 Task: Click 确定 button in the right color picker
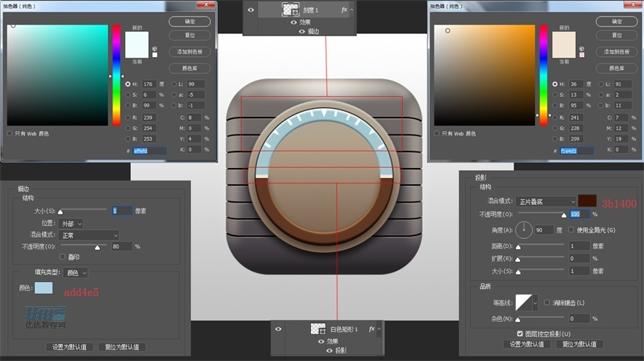tap(617, 21)
